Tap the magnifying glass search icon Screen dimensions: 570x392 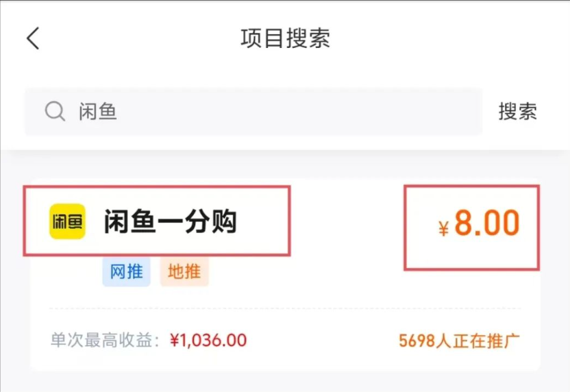[55, 111]
